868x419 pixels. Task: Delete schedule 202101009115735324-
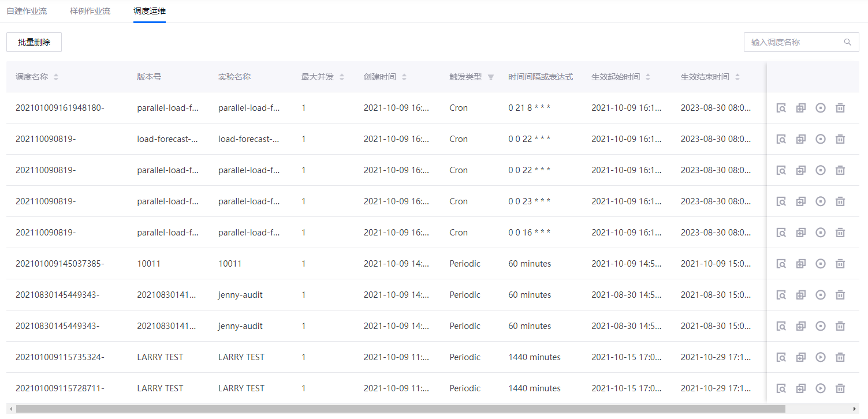point(840,357)
